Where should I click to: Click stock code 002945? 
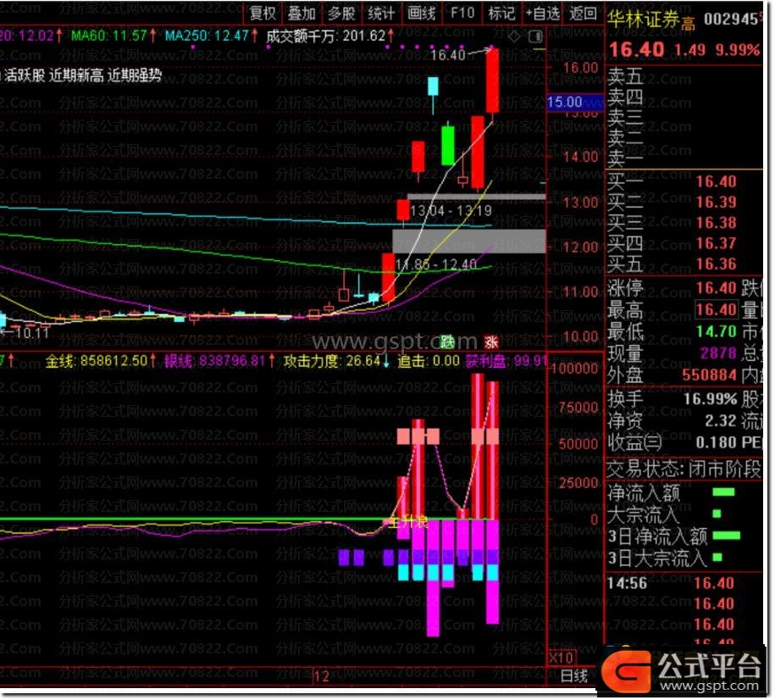click(x=730, y=19)
